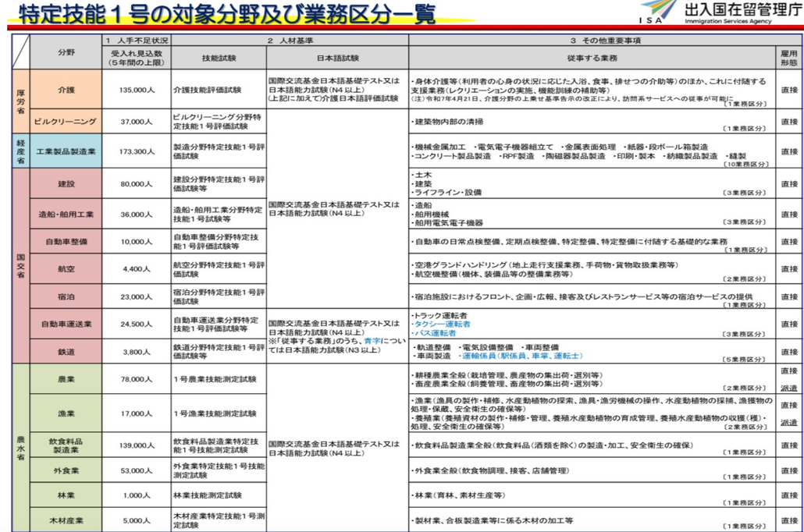The height and width of the screenshot is (532, 804).
Task: Click the 53,000人 value
Action: click(x=137, y=470)
